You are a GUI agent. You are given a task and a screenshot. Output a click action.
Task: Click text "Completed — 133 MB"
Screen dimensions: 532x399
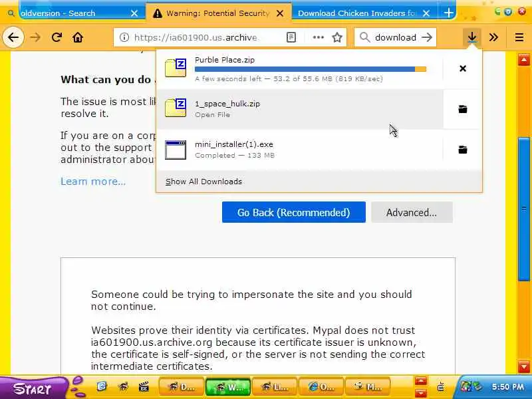pos(235,156)
